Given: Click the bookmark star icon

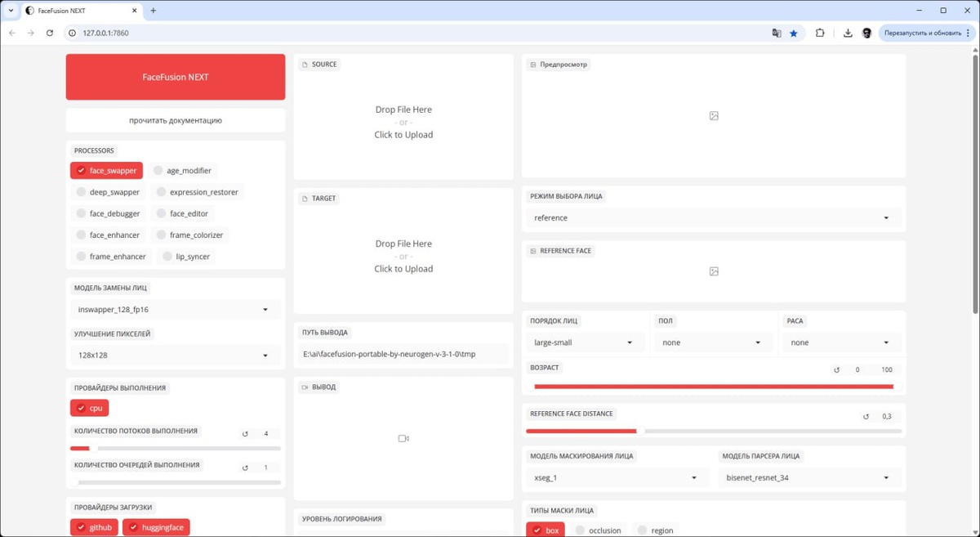Looking at the screenshot, I should point(794,33).
